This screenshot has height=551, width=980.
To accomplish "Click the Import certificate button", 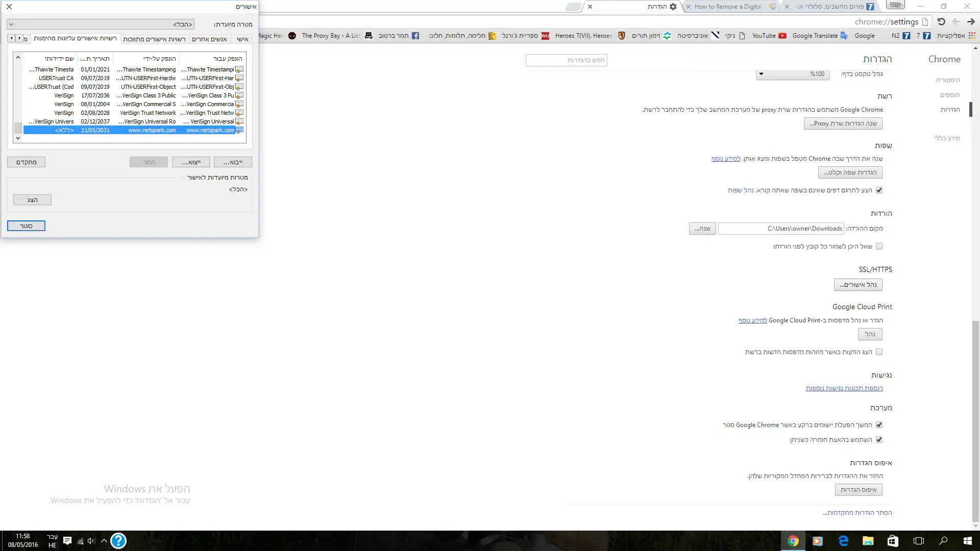I will (233, 162).
